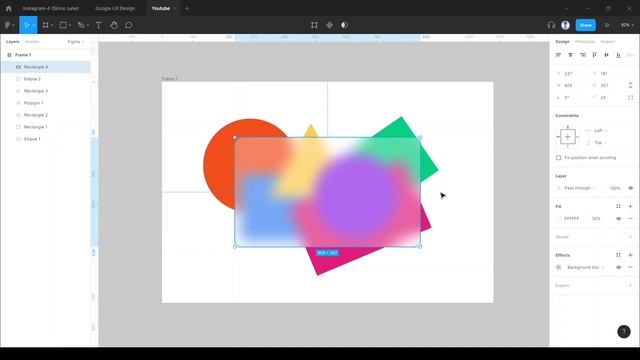
Task: Toggle constrain proportions icon
Action: (631, 85)
